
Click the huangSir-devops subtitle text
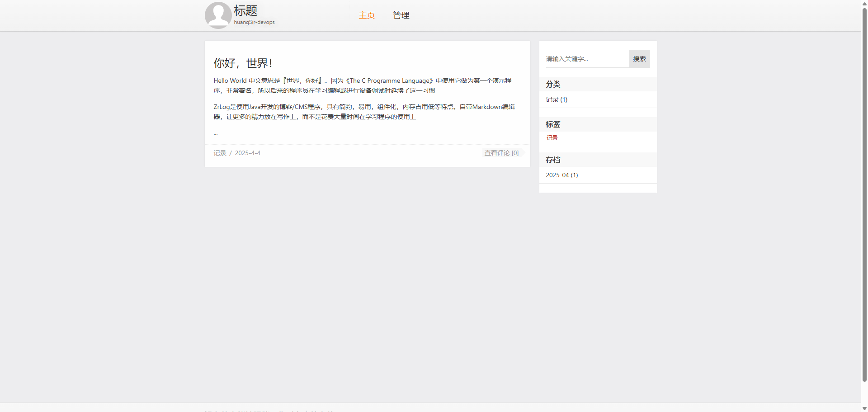pos(254,22)
